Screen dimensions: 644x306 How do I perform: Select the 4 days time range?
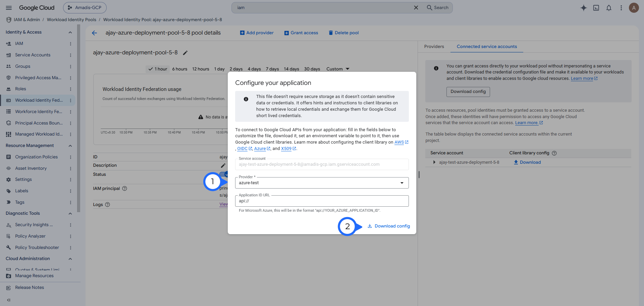[254, 69]
